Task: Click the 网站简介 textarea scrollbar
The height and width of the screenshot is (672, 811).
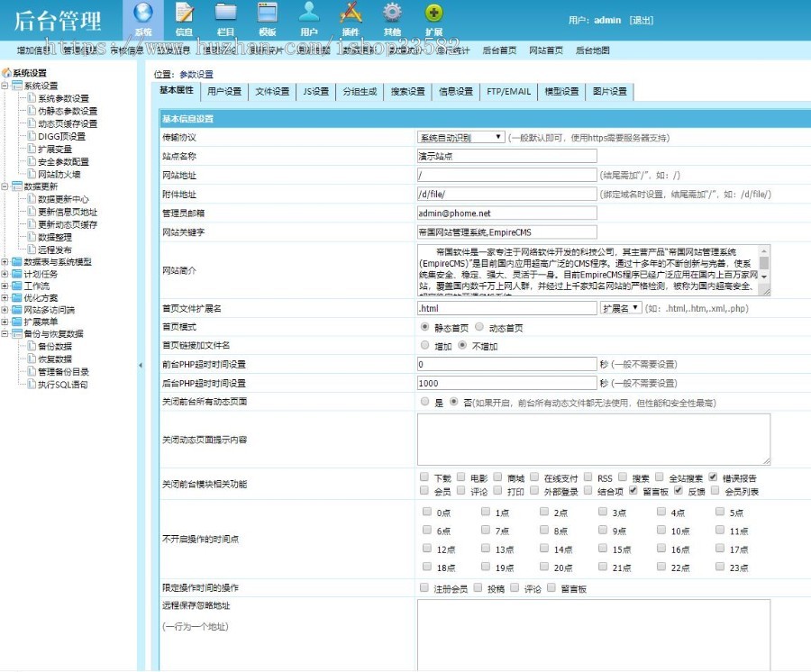Action: (x=764, y=264)
